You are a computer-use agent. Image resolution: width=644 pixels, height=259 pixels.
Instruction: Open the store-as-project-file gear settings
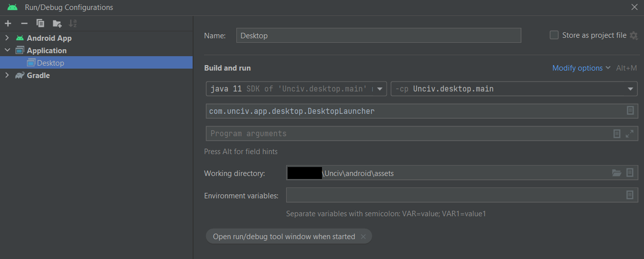click(x=634, y=35)
